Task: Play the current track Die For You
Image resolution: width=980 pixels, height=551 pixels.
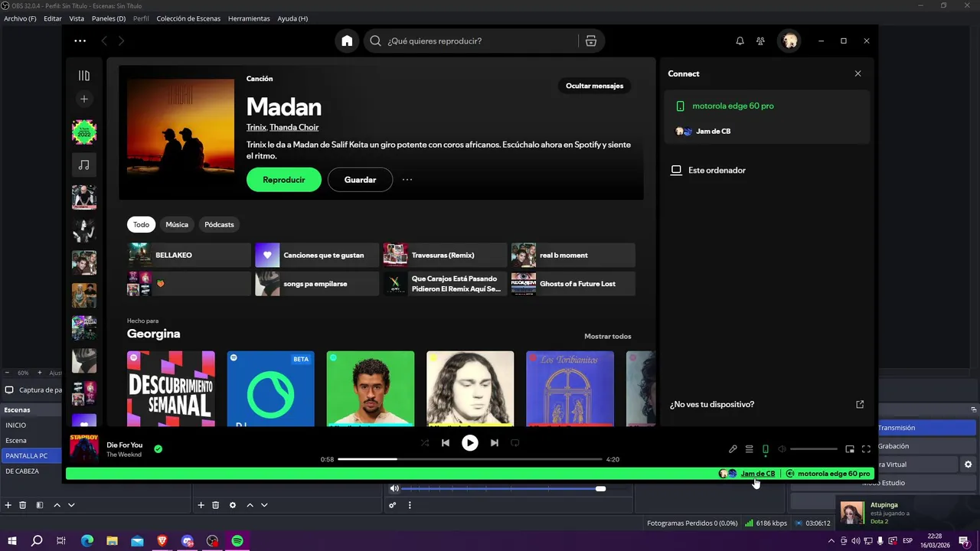Action: point(470,442)
